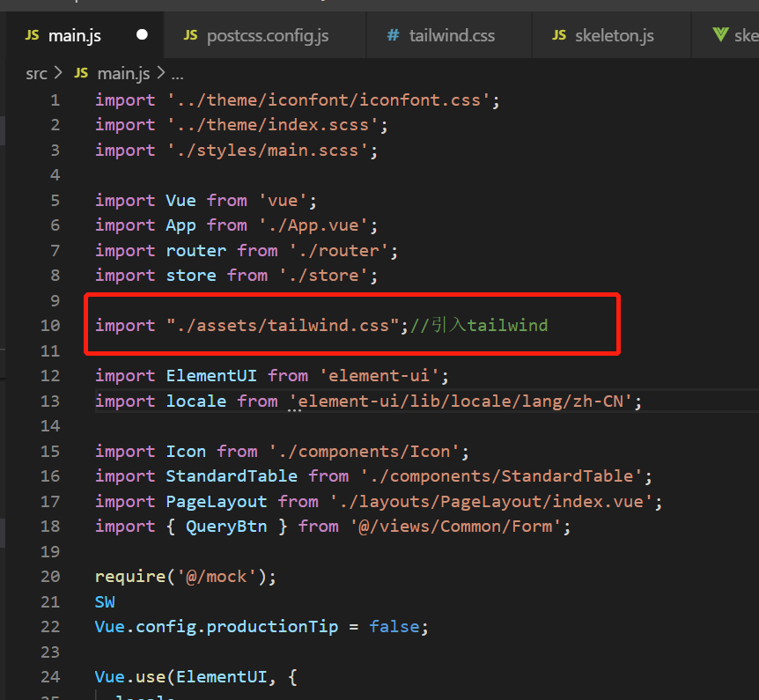759x700 pixels.
Task: Click the ellipsis breadcrumb segment
Action: pyautogui.click(x=177, y=76)
